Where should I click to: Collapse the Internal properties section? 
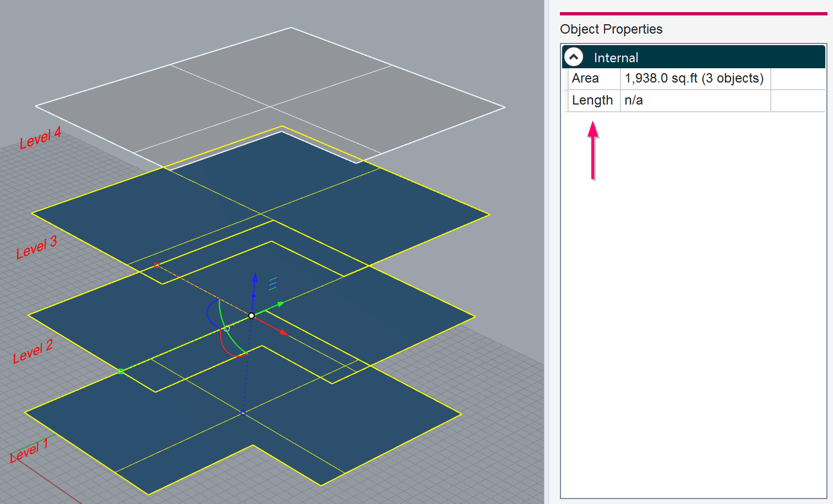click(x=573, y=57)
